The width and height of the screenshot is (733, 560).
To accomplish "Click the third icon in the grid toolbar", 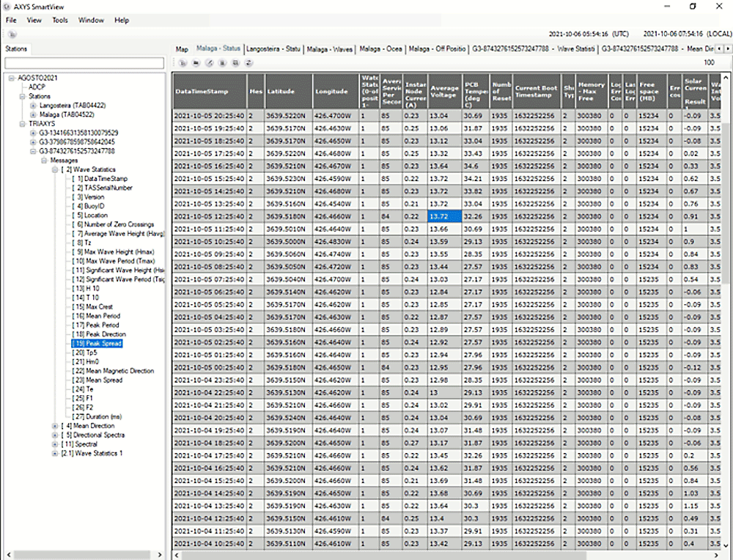I will (x=209, y=63).
